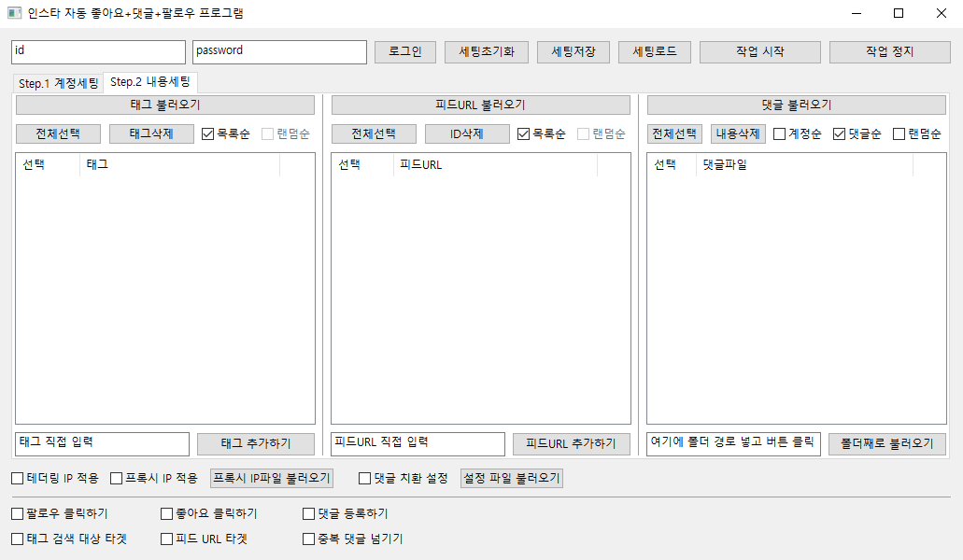Click 폴더째로 불러오기 button
Screen dimensions: 963x560
[886, 444]
